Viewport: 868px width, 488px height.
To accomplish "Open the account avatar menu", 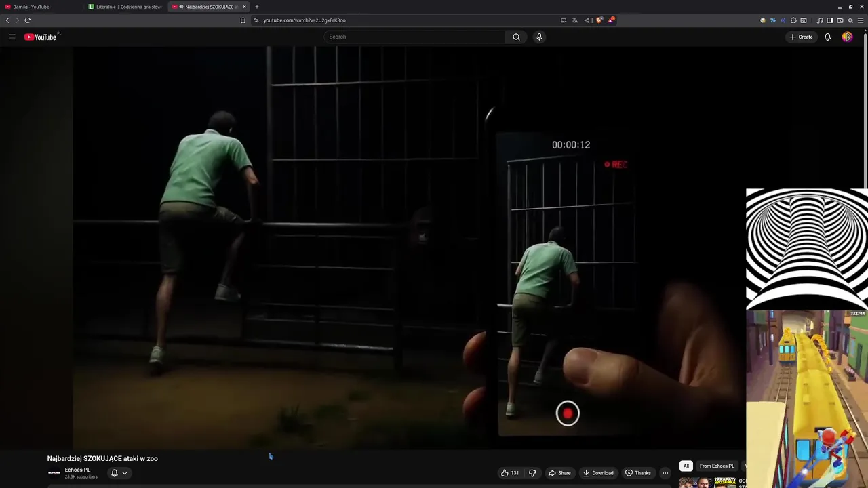I will point(847,37).
